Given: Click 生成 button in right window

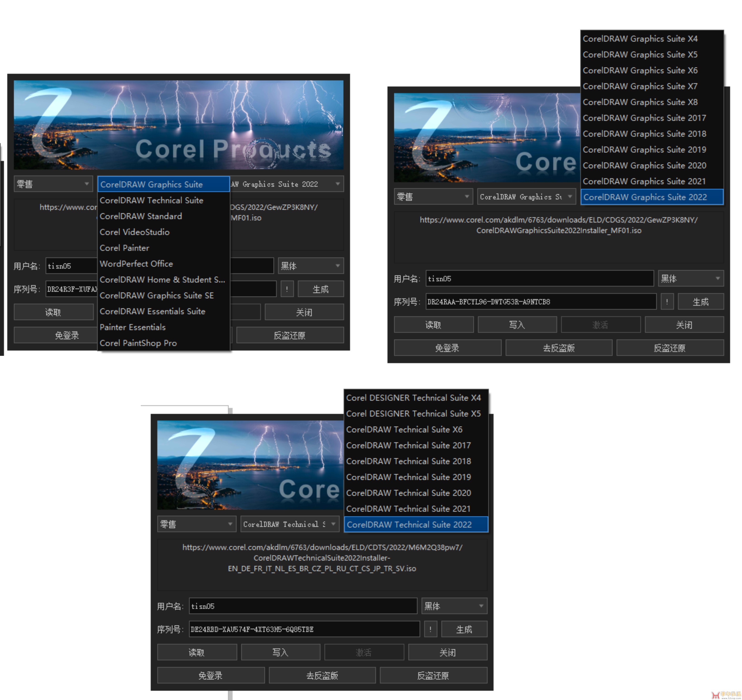Looking at the screenshot, I should [x=701, y=302].
